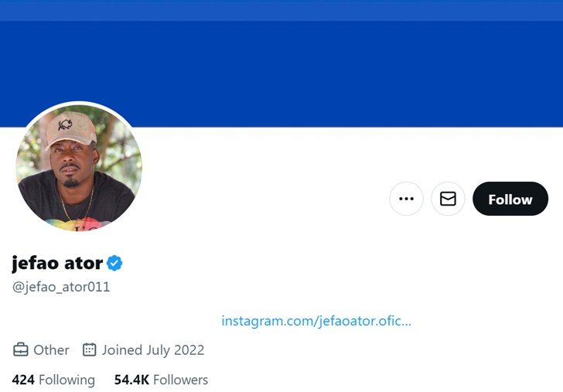Screen dimensions: 563x392
Task: Click the lighter blue strip at top
Action: (x=281, y=10)
